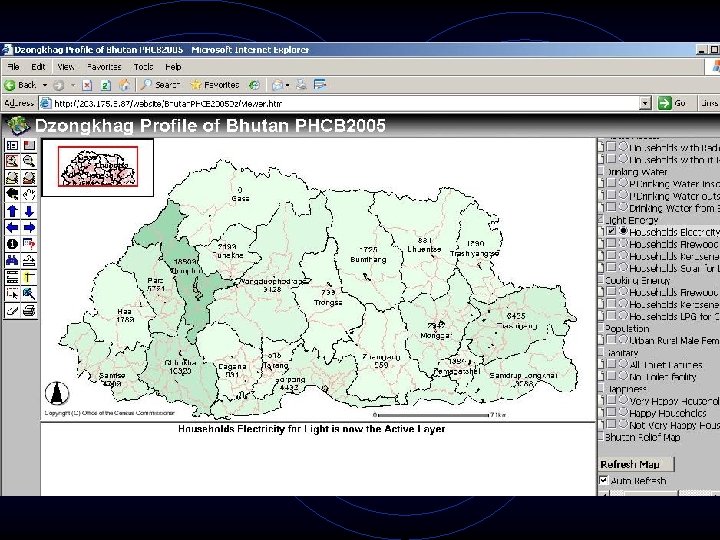Click the IE Stop button

pos(87,85)
